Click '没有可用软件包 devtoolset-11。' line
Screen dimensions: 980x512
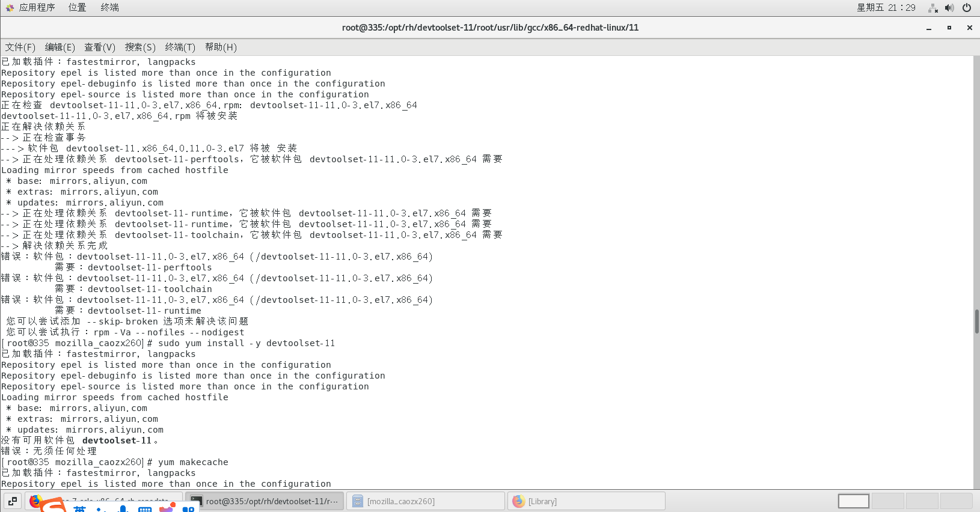(x=79, y=440)
